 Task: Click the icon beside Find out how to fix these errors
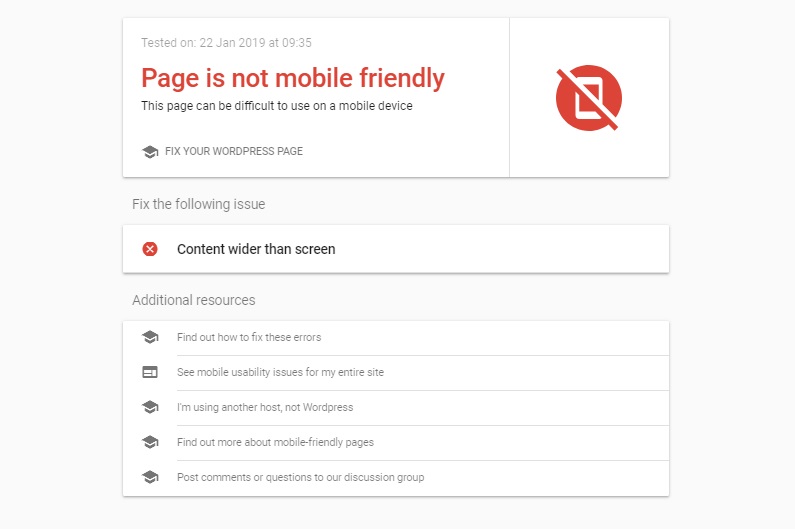click(x=150, y=337)
